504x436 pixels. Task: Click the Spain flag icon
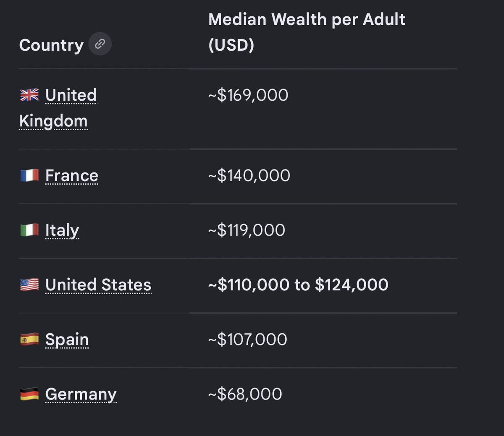[29, 339]
